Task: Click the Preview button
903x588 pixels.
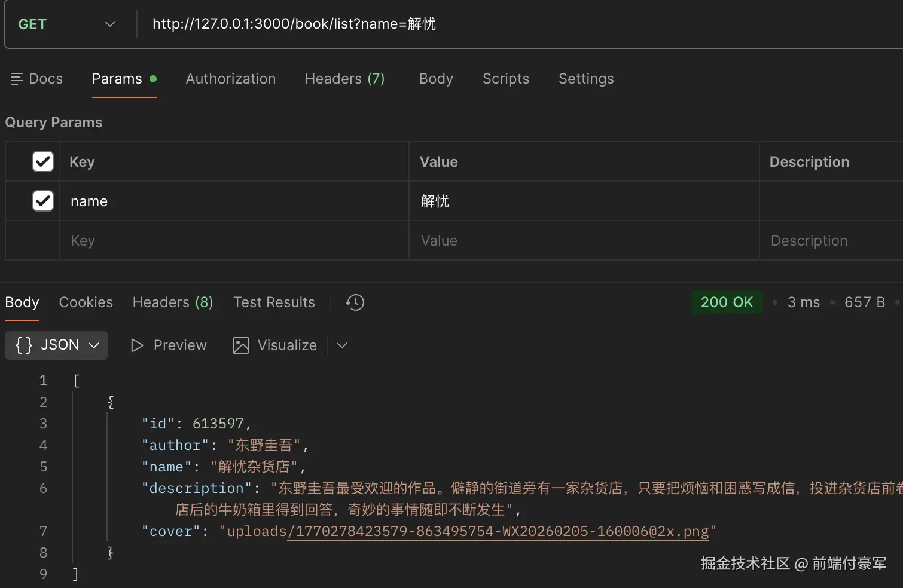Action: 169,345
